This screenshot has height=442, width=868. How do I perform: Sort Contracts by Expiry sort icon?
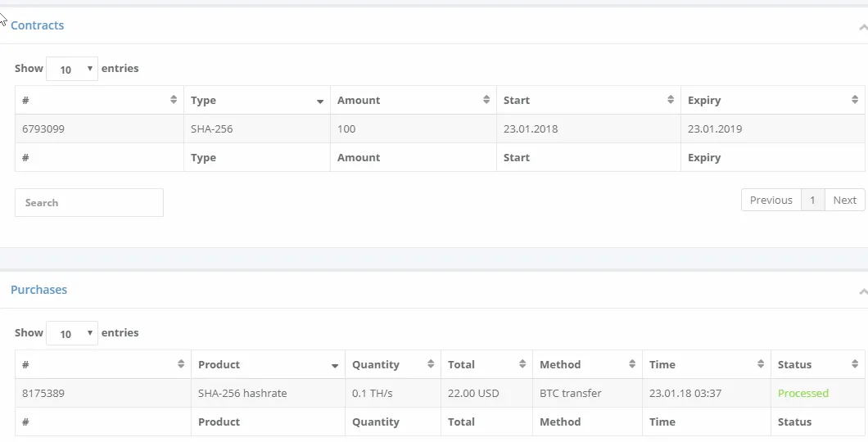tap(855, 100)
